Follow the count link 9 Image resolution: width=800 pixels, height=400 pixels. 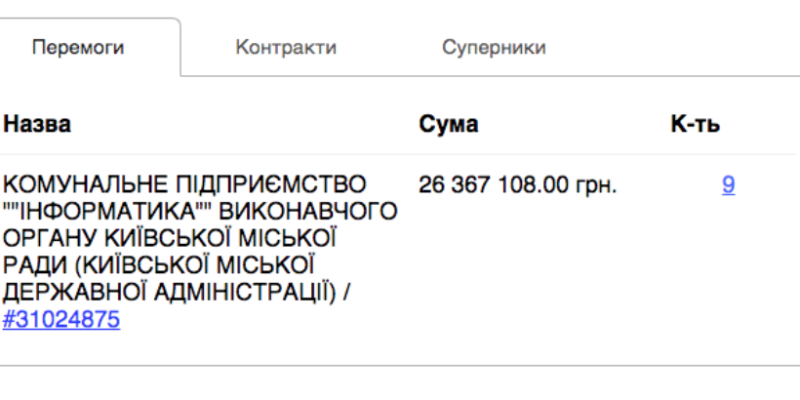(728, 185)
